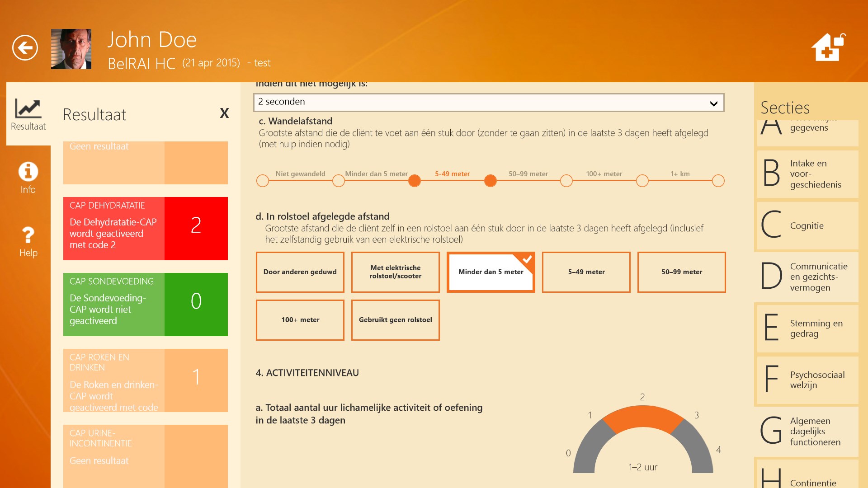Click the '100+ meter' wheelchair button

[x=300, y=320]
